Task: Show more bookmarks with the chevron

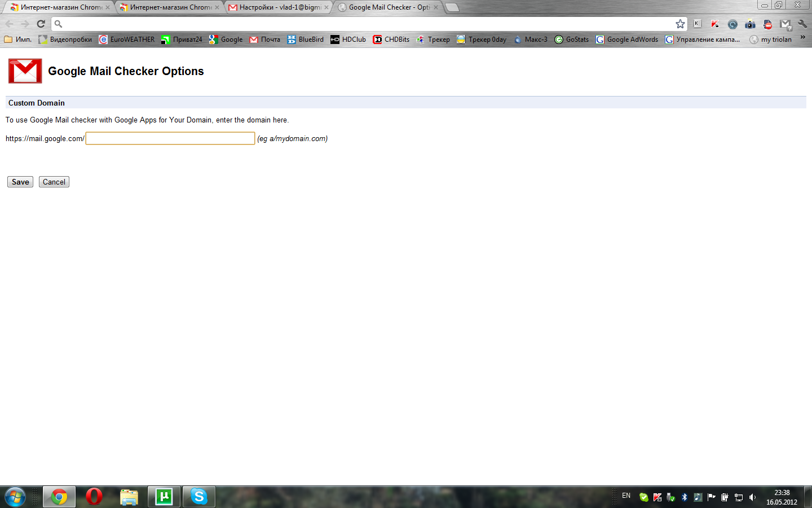Action: (x=803, y=38)
